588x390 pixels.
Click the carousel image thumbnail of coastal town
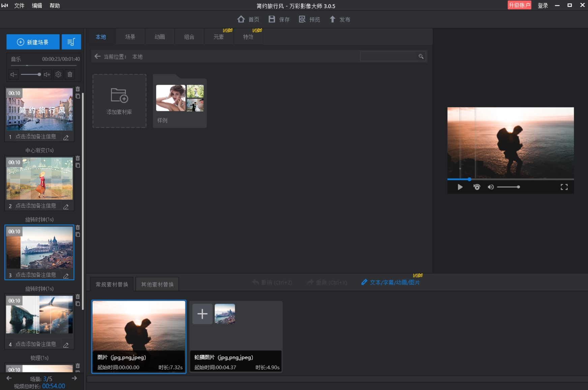point(225,314)
